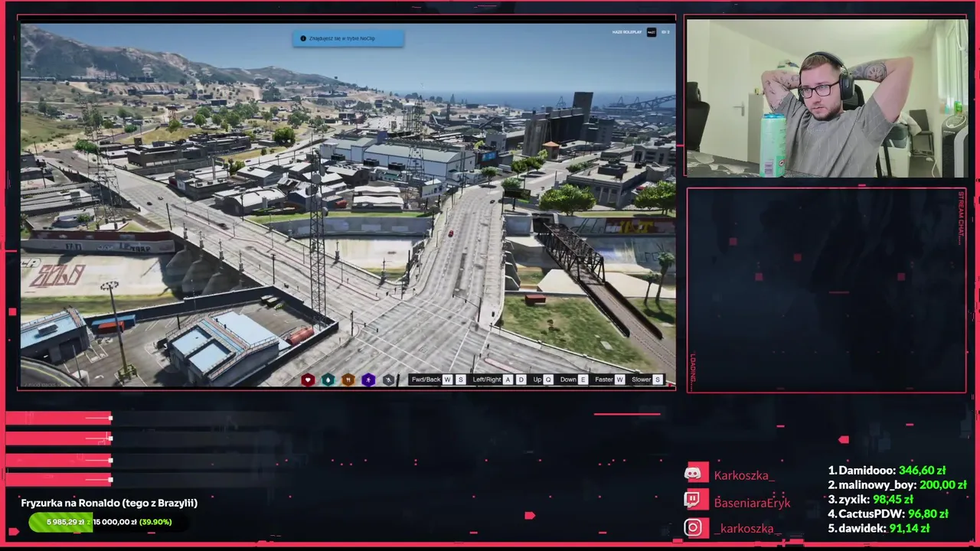980x551 pixels.
Task: Click the 'Left/Right' control label
Action: (487, 380)
